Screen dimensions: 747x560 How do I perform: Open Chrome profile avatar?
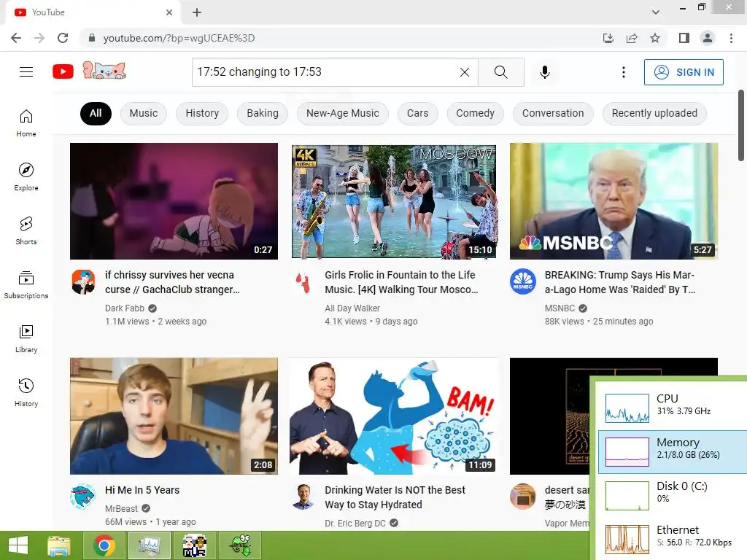coord(708,38)
